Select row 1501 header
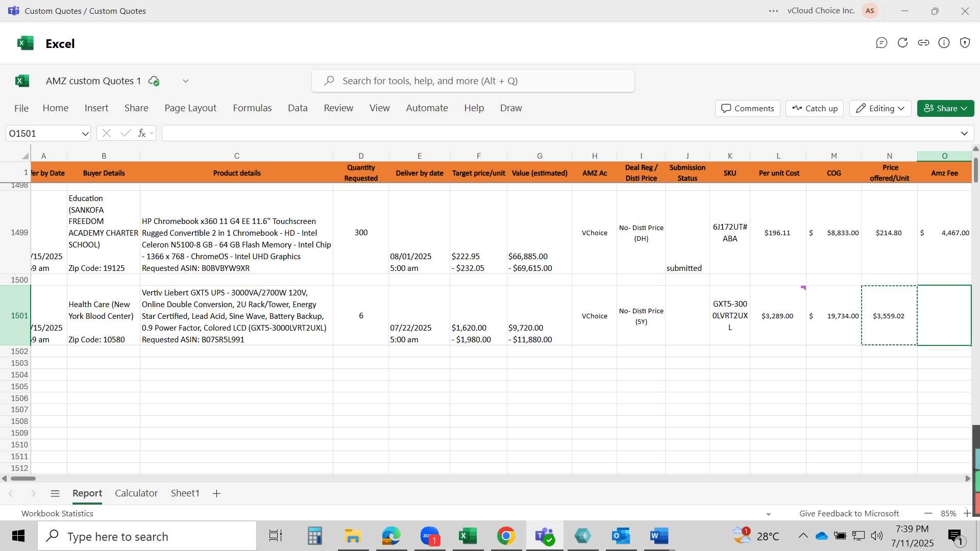The width and height of the screenshot is (980, 551). point(15,315)
